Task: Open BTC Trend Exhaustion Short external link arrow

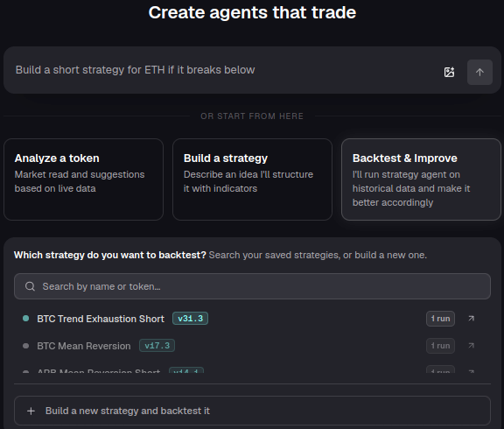Action: pyautogui.click(x=472, y=319)
